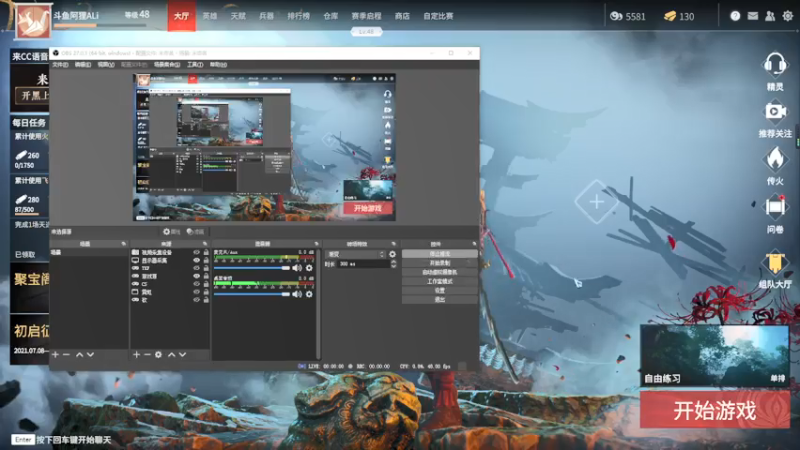Click the player avatar portrait

(33, 21)
